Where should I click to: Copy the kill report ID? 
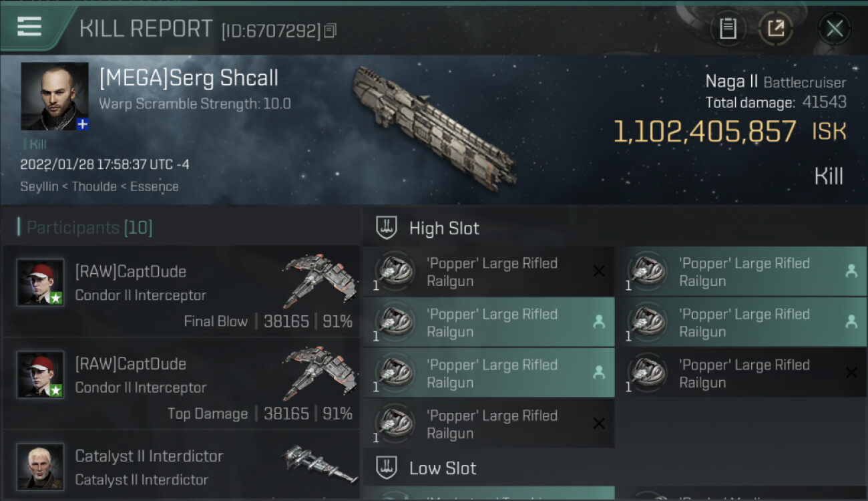pos(331,31)
